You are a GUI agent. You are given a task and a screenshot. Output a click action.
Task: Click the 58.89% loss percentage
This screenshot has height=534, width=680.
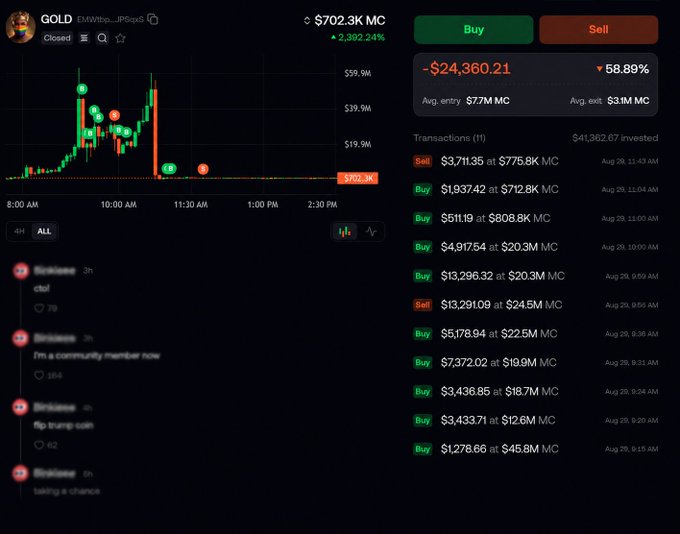click(623, 69)
